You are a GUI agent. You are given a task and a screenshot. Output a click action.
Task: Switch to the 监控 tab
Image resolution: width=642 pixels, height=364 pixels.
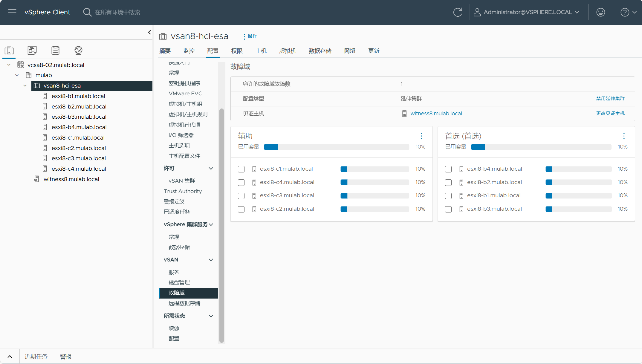coord(189,51)
